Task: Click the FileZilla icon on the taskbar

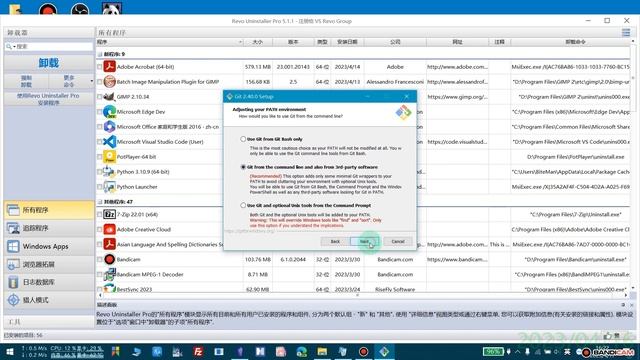Action: pos(198,351)
